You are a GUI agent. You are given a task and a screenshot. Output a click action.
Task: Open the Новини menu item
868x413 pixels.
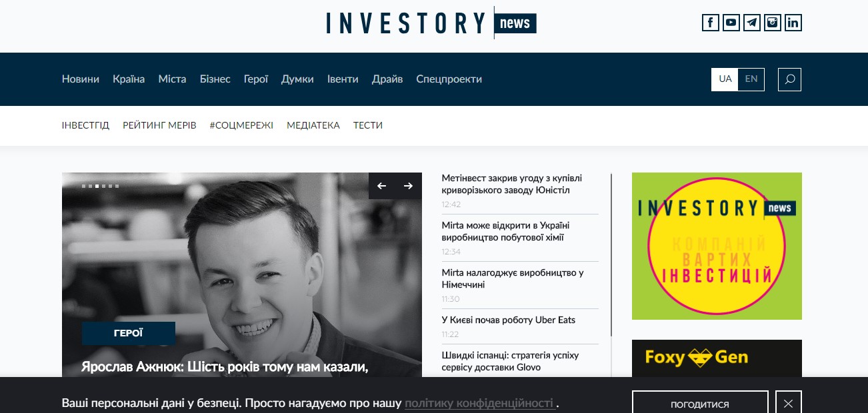point(81,79)
